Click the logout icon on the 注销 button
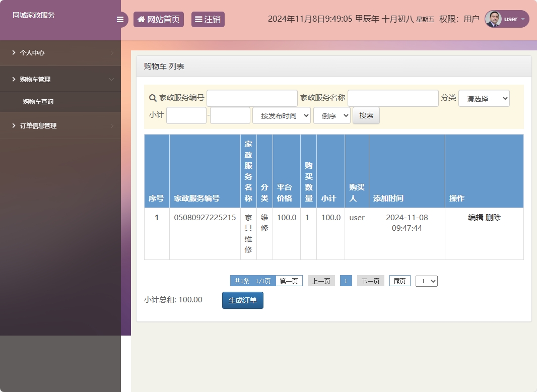Image resolution: width=537 pixels, height=392 pixels. pyautogui.click(x=199, y=19)
